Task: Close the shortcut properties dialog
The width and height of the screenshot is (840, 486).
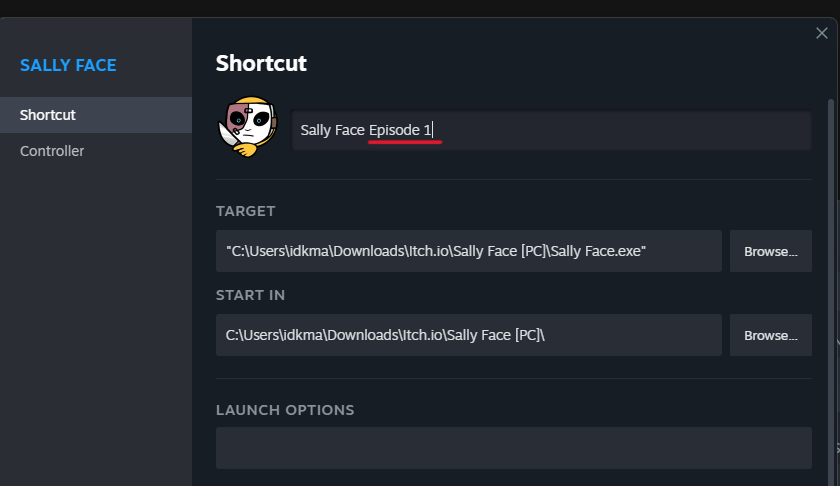Action: point(821,33)
